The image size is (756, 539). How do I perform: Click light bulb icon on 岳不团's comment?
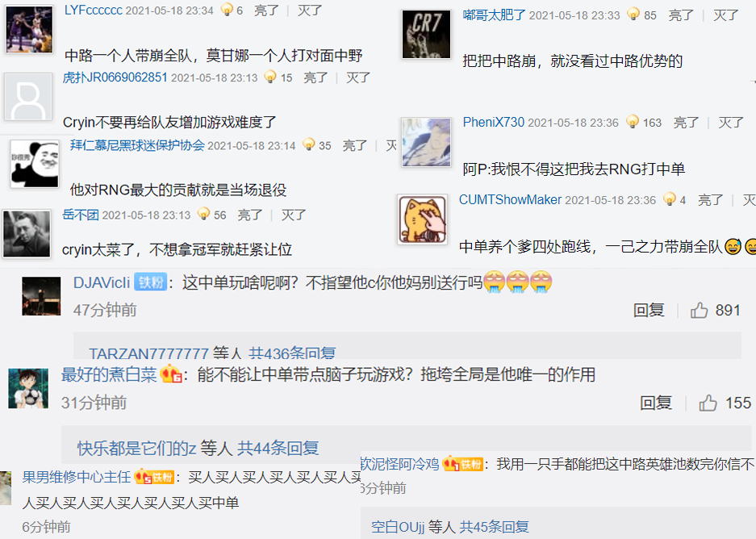[x=203, y=214]
